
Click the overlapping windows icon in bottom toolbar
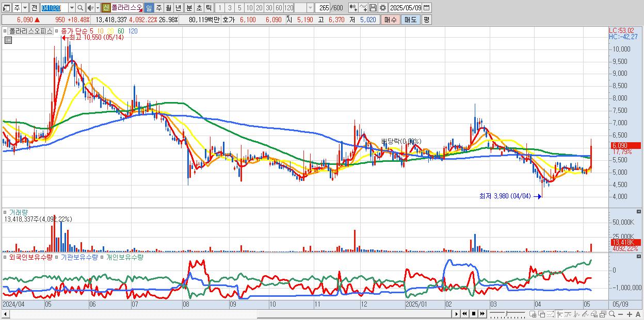[x=542, y=314]
